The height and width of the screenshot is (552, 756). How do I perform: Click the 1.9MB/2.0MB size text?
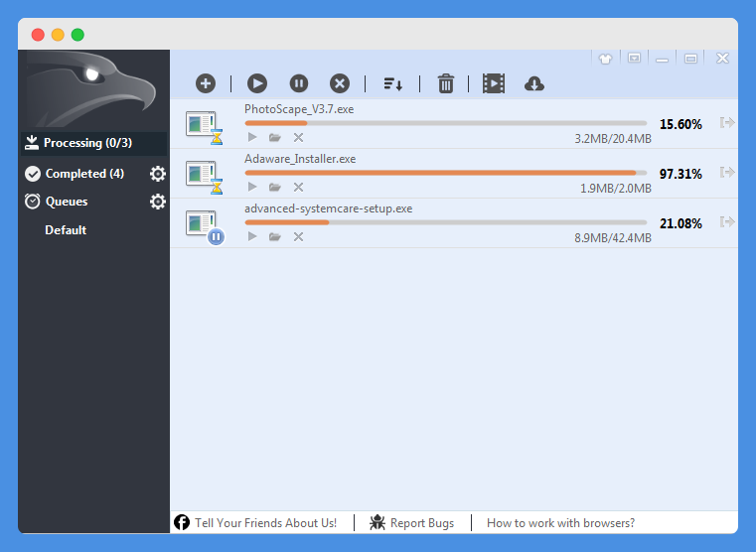pos(616,189)
